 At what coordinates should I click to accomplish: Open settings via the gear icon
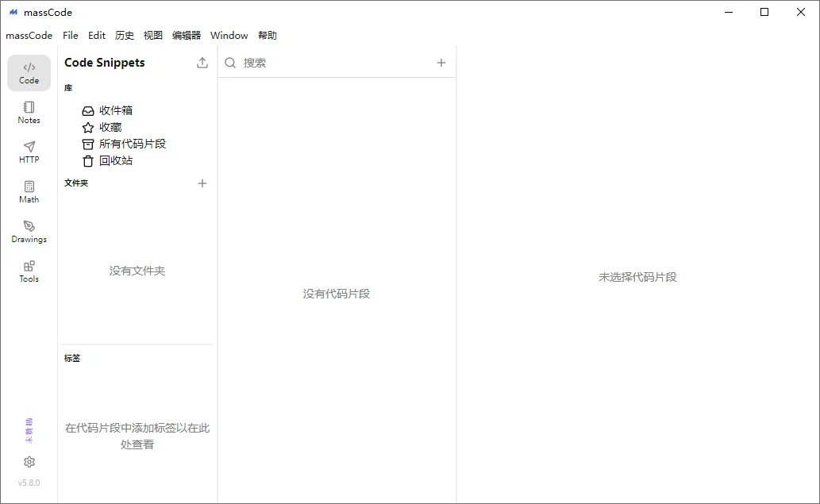29,462
